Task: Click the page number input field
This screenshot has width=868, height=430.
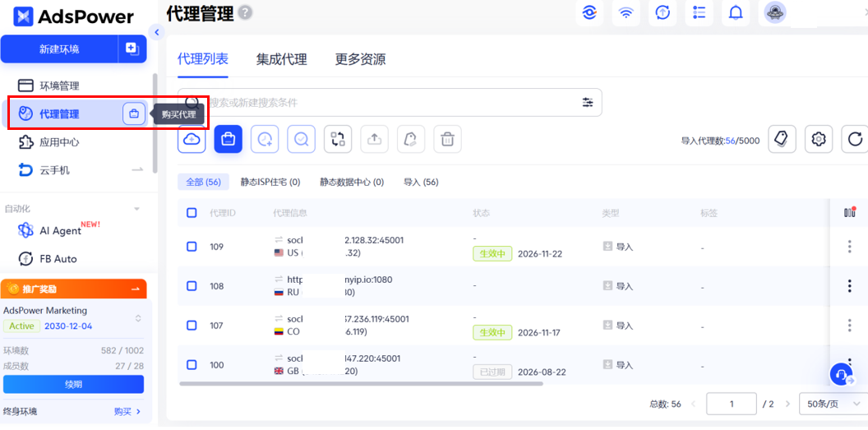Action: pos(732,404)
